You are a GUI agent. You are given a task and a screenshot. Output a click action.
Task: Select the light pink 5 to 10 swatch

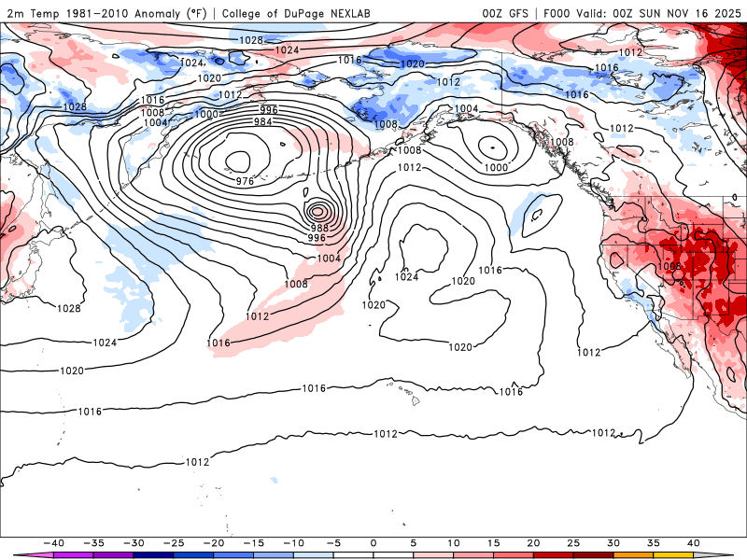(x=433, y=555)
